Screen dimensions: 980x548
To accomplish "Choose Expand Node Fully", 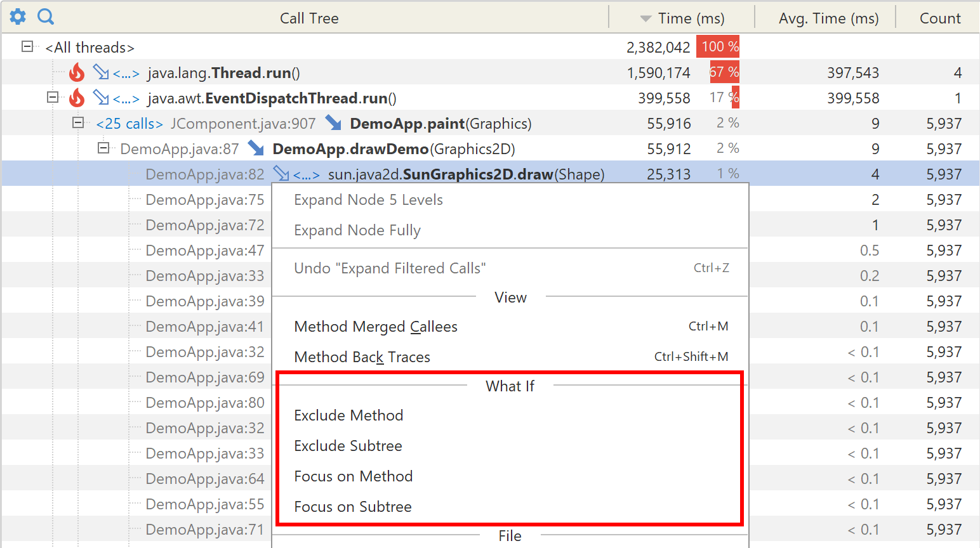I will [x=510, y=230].
